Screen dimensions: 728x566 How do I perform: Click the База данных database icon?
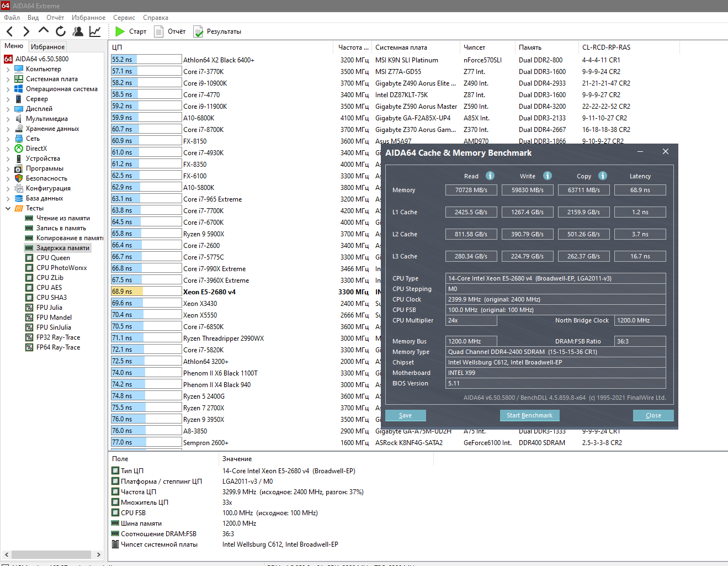tap(19, 198)
